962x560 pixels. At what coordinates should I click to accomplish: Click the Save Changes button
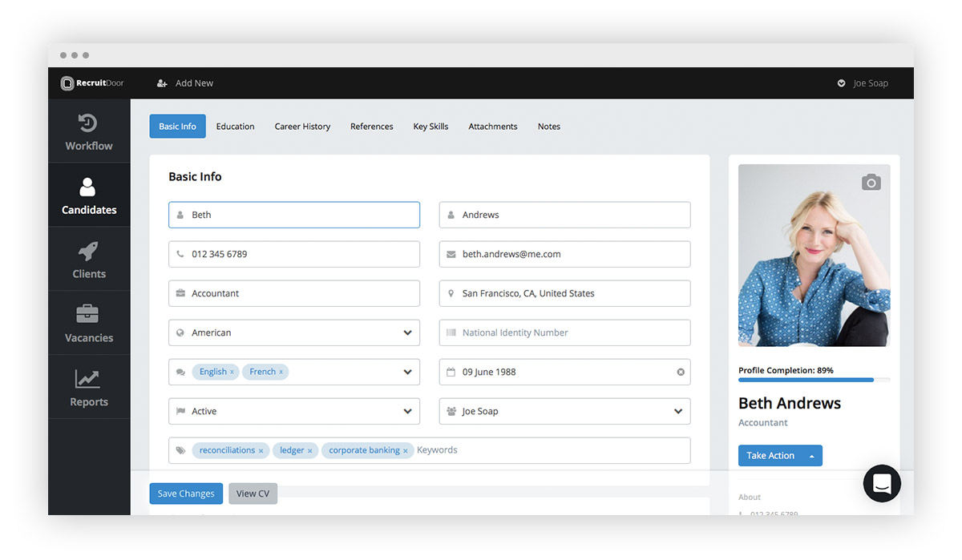coord(186,494)
